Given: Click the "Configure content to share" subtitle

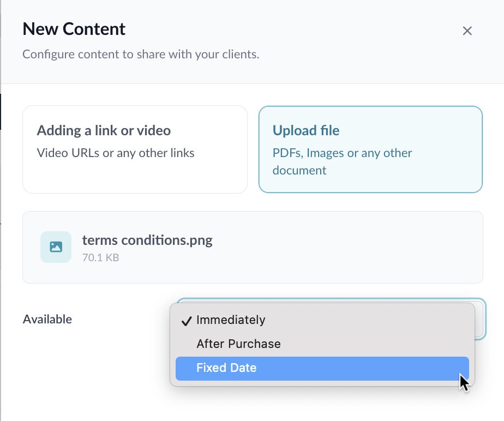Looking at the screenshot, I should tap(141, 55).
